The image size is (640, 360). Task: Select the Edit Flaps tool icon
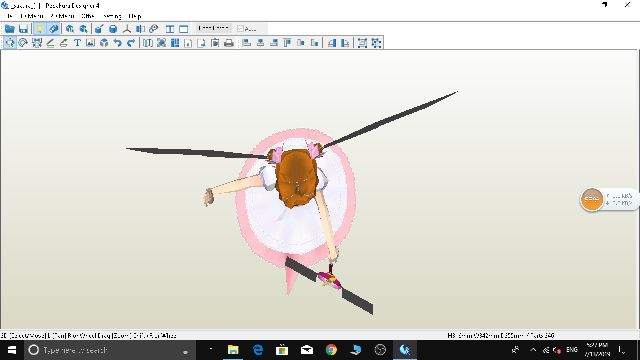[64, 42]
